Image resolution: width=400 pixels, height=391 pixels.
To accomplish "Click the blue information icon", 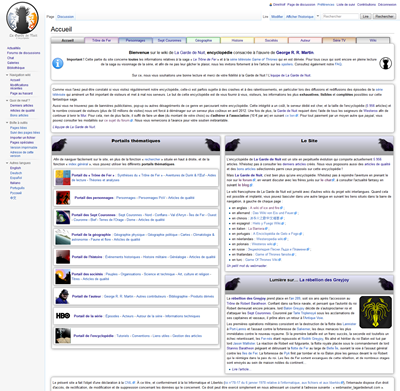I will coord(58,63).
